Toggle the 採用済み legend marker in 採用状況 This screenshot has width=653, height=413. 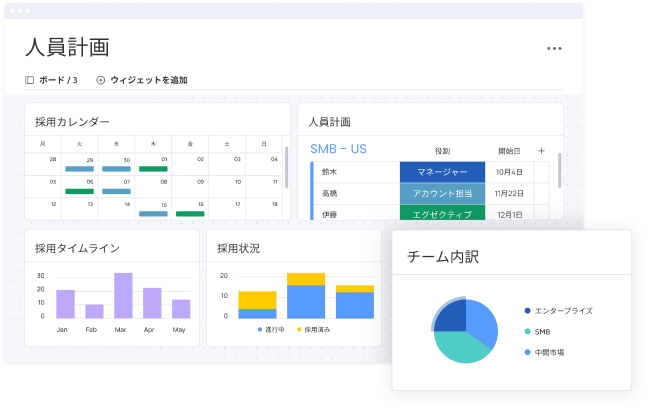[x=299, y=329]
